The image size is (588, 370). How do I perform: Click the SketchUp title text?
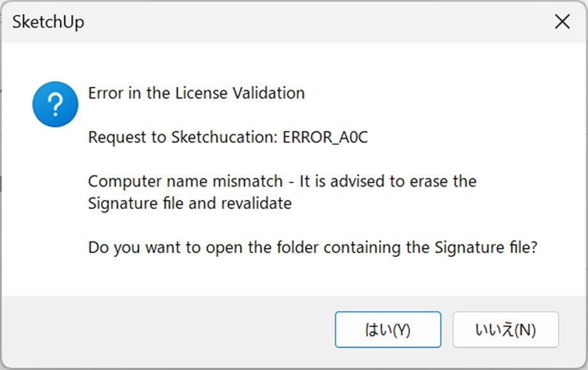pos(48,22)
